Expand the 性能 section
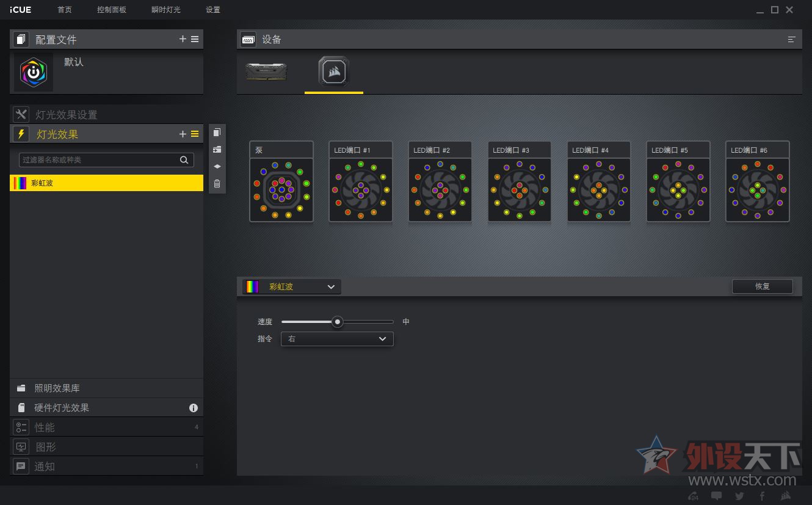 pyautogui.click(x=107, y=427)
